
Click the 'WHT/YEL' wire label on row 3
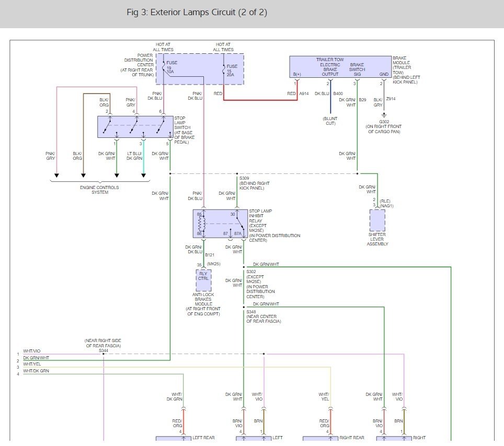click(32, 364)
